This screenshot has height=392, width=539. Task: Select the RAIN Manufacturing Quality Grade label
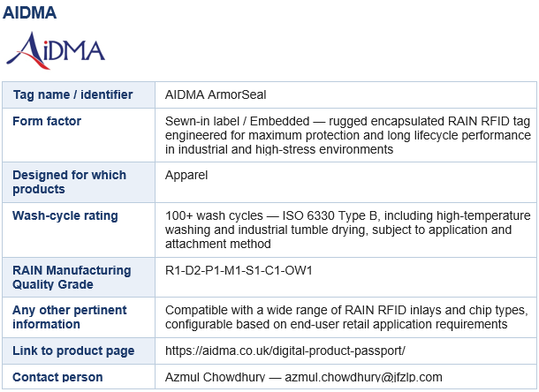click(72, 277)
